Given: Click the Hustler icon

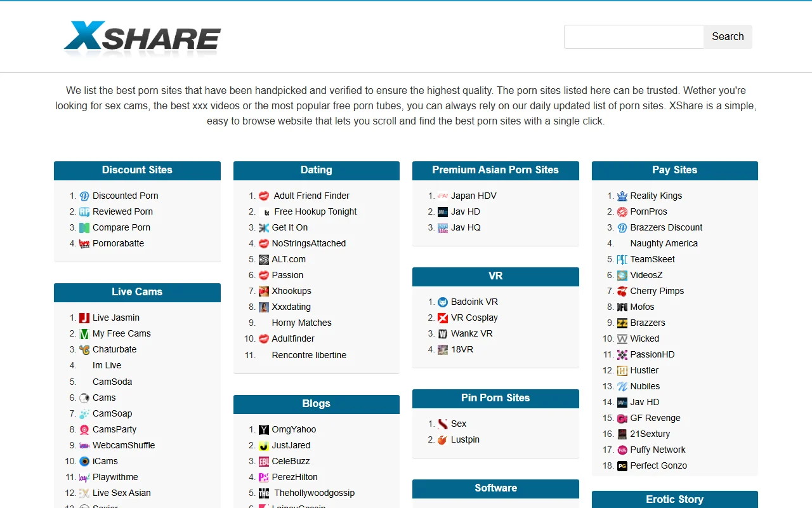Looking at the screenshot, I should click(x=623, y=370).
